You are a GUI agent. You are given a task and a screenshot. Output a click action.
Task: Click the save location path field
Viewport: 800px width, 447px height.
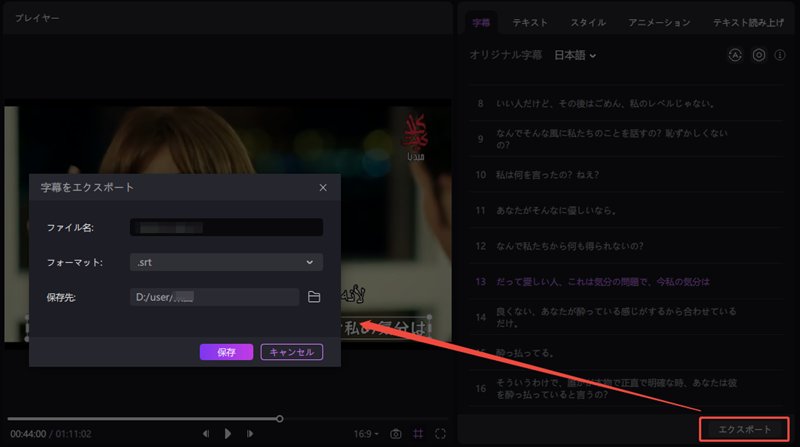[214, 297]
